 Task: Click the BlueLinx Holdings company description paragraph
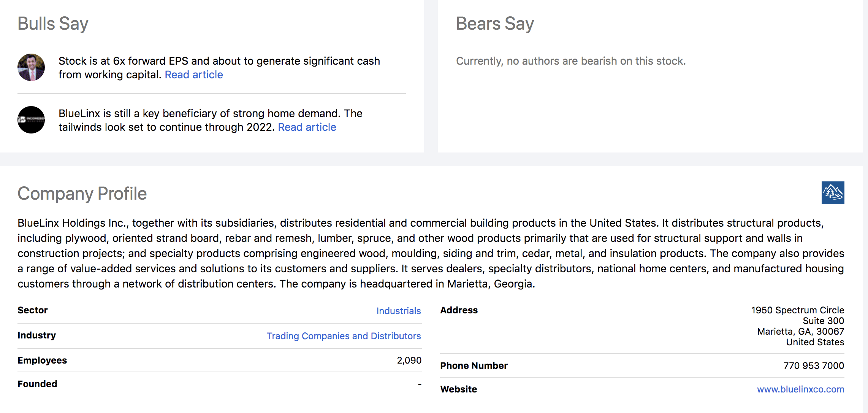tap(430, 253)
